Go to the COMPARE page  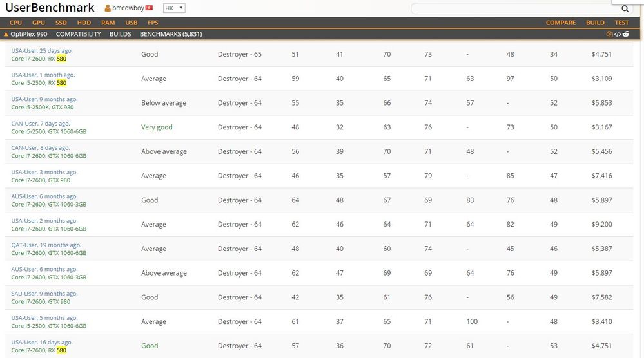point(561,23)
